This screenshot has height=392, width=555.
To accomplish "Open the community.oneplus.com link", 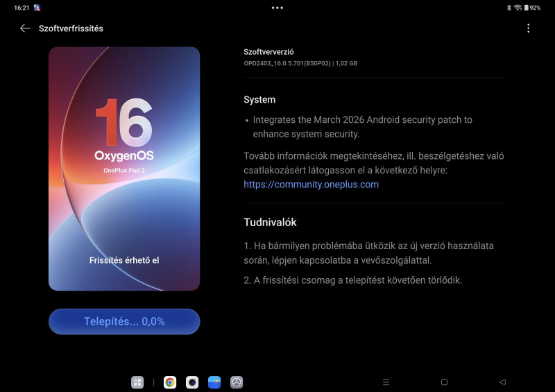I will pos(311,185).
